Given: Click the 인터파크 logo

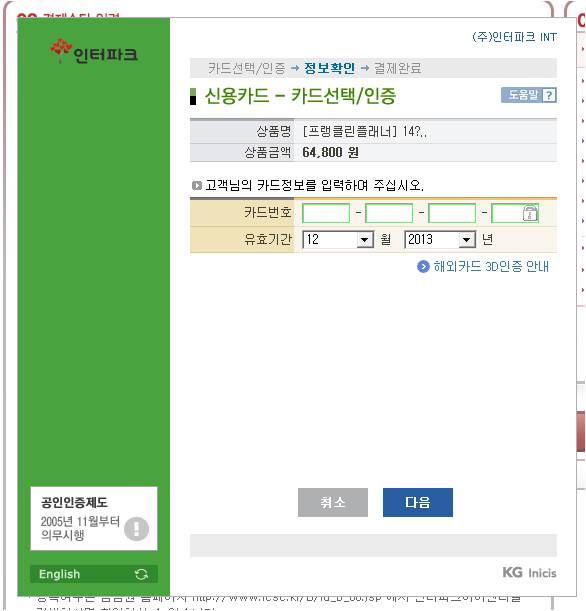Looking at the screenshot, I should [x=94, y=51].
